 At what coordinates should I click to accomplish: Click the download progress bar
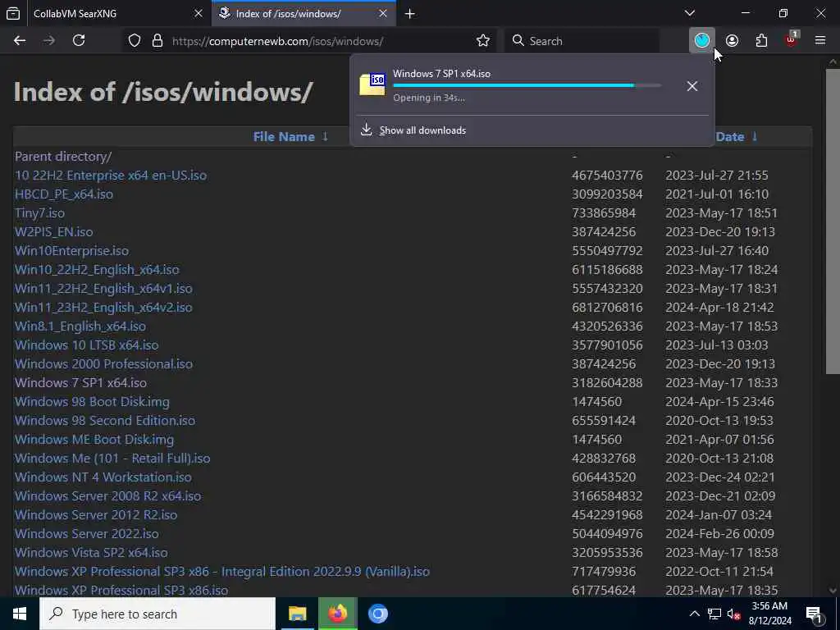[527, 85]
